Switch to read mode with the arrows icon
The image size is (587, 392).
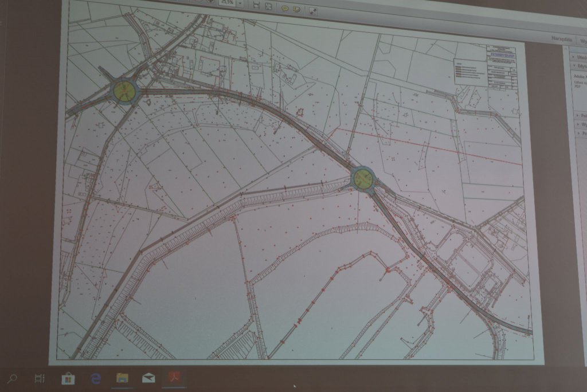point(313,11)
